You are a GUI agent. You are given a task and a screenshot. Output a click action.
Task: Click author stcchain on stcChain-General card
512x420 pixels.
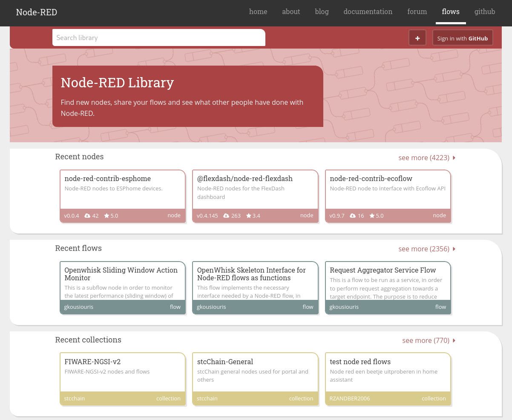coord(207,399)
